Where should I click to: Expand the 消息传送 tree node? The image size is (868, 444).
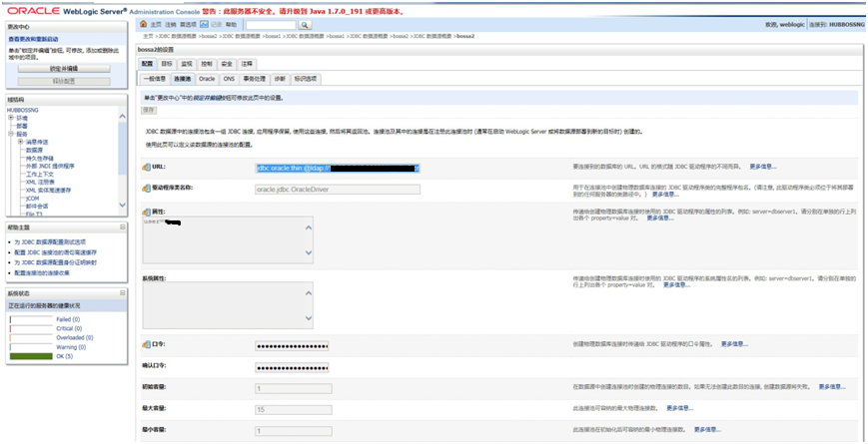(21, 142)
